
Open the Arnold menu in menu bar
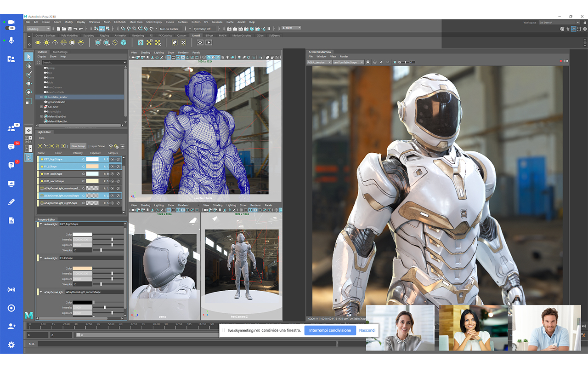(242, 22)
